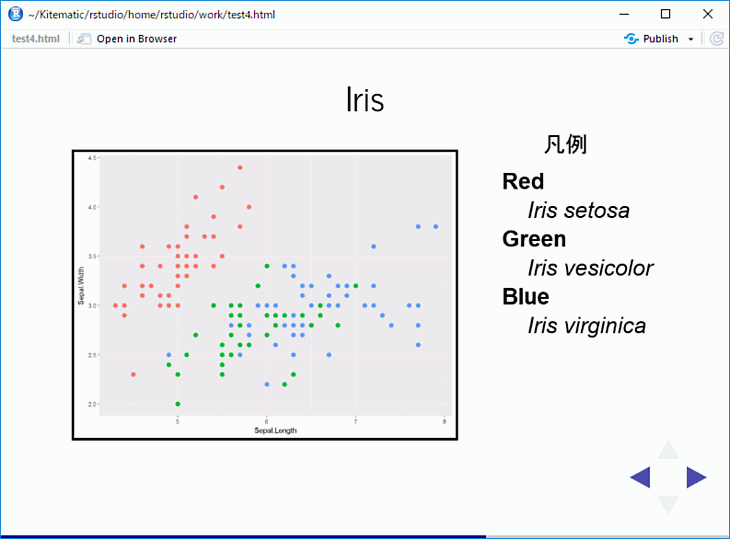
Task: Click the iris scatter plot image
Action: pyautogui.click(x=265, y=295)
